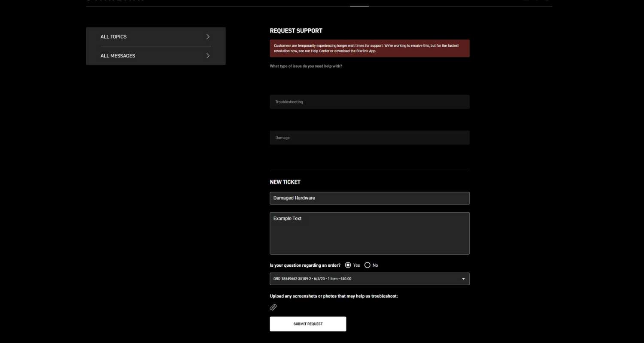Click the paperclip attachment icon

[273, 307]
